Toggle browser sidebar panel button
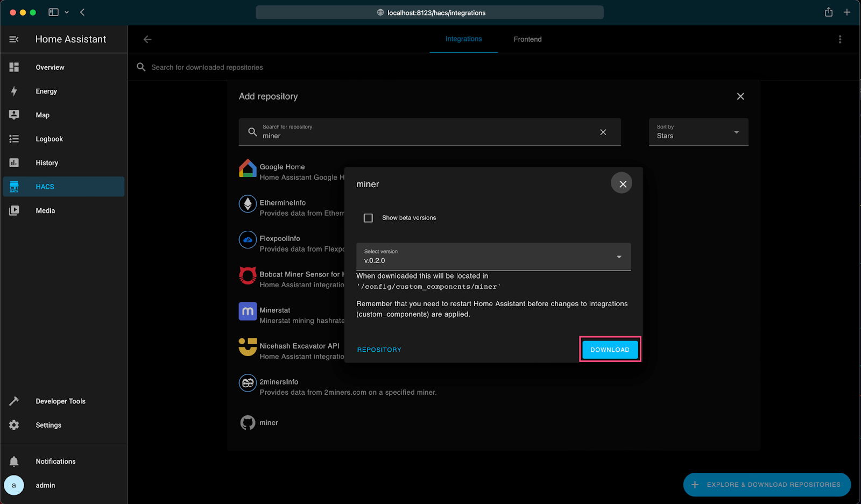This screenshot has height=504, width=861. tap(53, 12)
